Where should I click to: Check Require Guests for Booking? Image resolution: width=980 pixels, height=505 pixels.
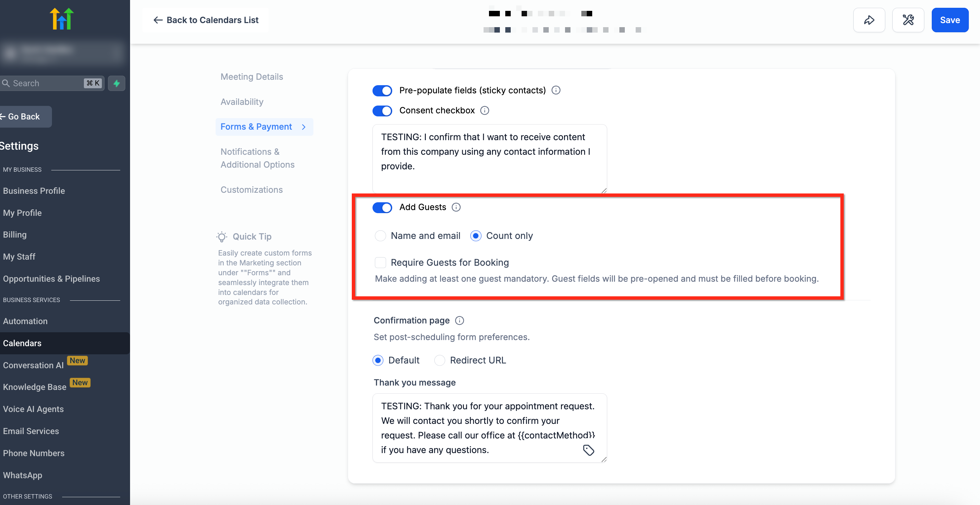(x=380, y=263)
